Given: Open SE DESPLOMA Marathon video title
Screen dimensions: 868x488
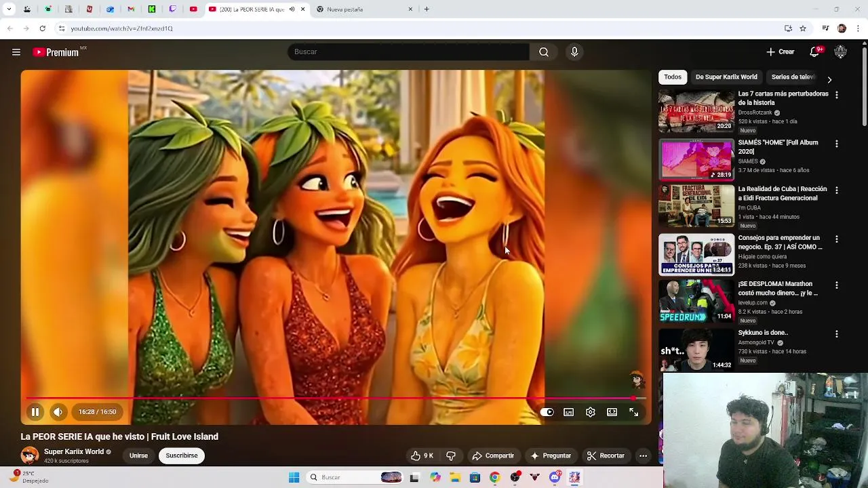Looking at the screenshot, I should (778, 289).
